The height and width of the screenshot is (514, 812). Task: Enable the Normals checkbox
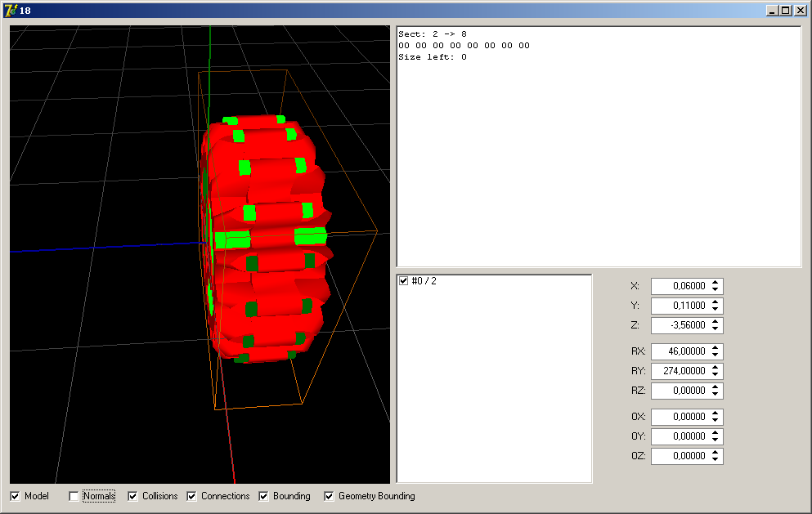pos(74,496)
